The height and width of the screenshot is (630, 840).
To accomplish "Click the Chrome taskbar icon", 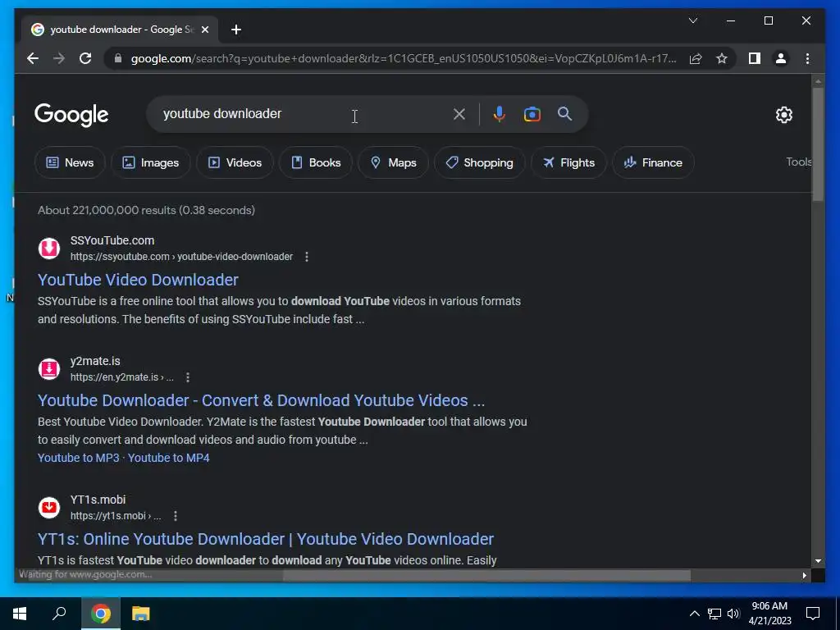I will click(101, 614).
